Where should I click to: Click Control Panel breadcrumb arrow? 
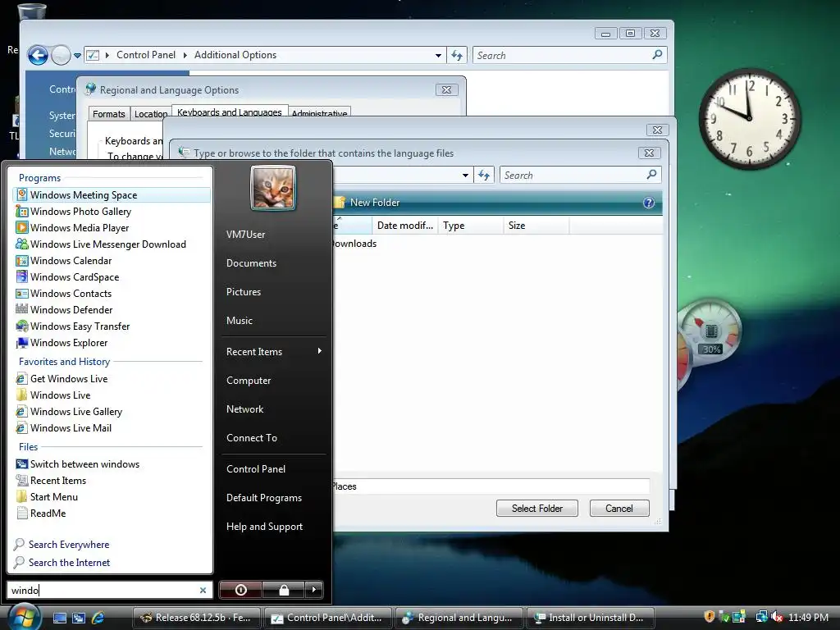[x=185, y=55]
